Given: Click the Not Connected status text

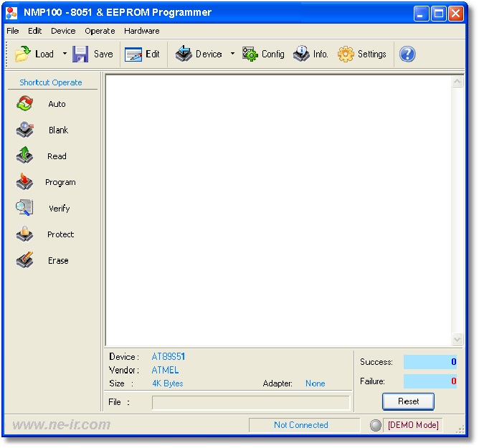Looking at the screenshot, I should coord(301,425).
